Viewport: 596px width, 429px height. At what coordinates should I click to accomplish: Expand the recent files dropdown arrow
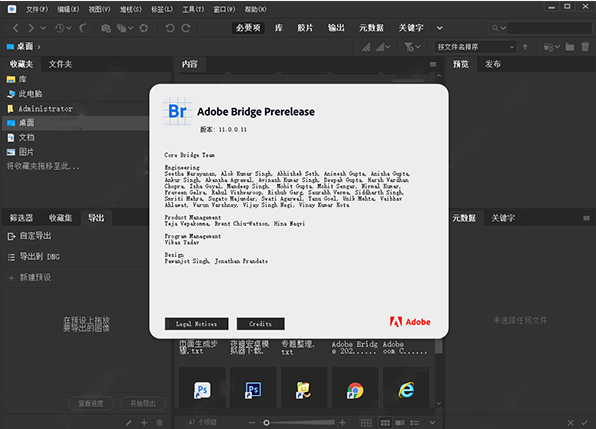(x=69, y=28)
